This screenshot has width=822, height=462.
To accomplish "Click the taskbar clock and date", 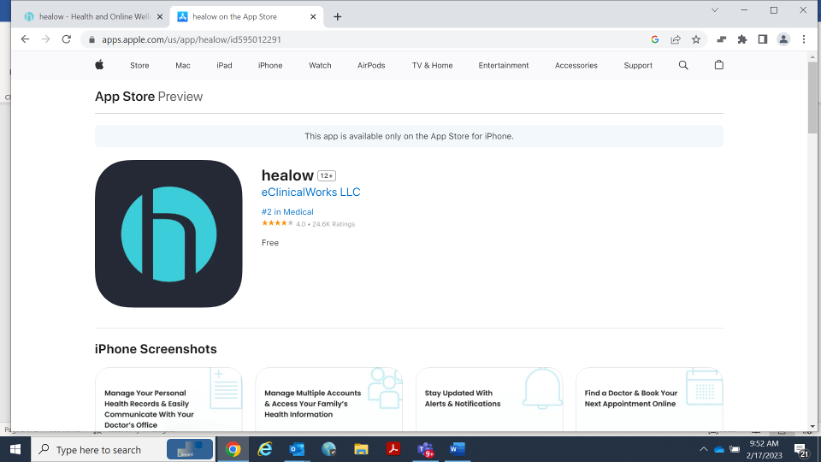I will (764, 450).
